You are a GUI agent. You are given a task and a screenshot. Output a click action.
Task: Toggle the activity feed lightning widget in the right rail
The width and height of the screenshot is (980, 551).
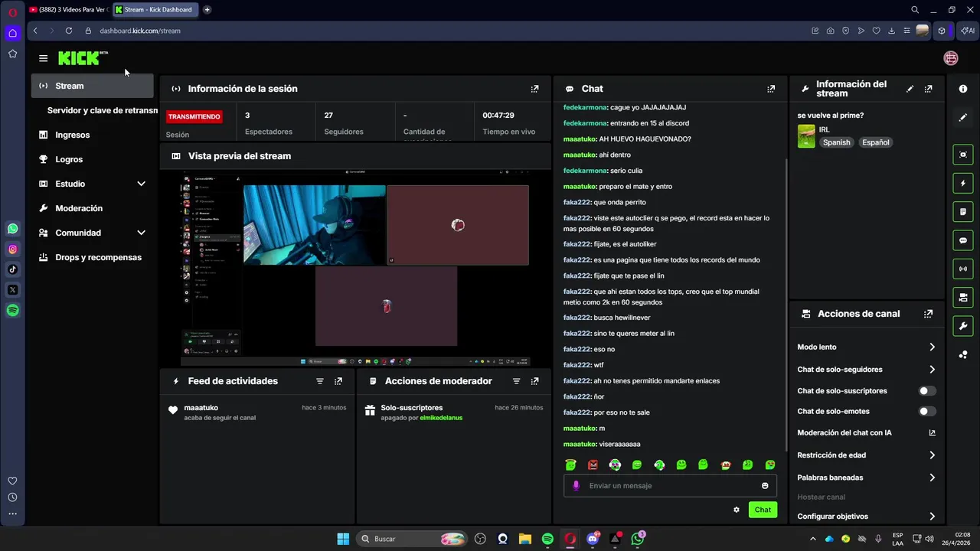coord(963,184)
